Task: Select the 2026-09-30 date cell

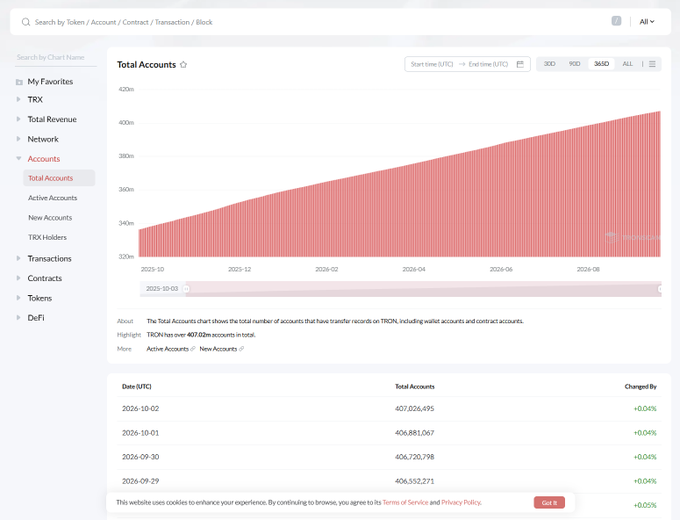Action: pyautogui.click(x=141, y=457)
